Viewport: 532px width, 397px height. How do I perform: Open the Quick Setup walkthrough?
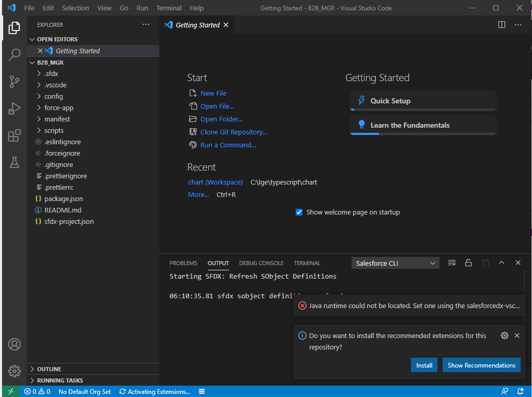click(423, 101)
